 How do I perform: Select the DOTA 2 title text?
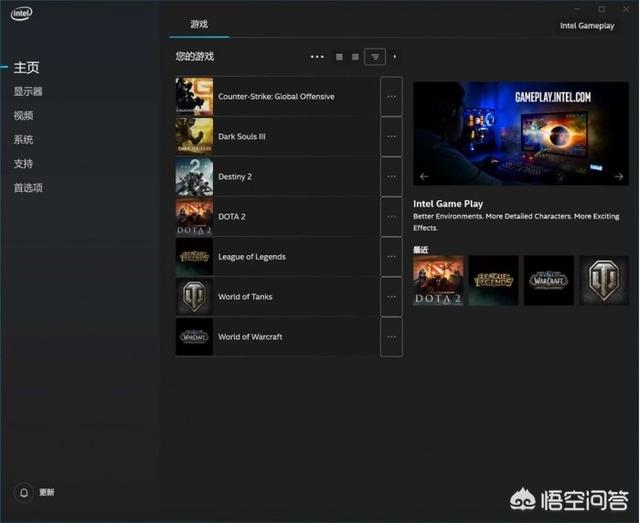click(232, 216)
